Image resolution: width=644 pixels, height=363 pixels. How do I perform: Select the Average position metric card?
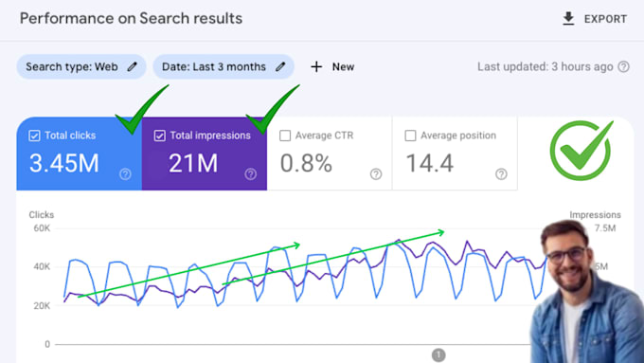point(455,154)
